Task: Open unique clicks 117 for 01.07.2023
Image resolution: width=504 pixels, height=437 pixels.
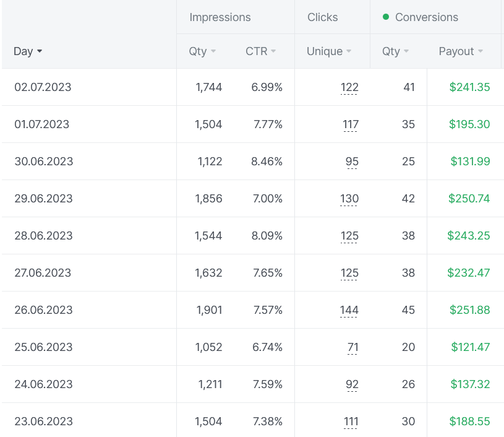Action: click(350, 124)
